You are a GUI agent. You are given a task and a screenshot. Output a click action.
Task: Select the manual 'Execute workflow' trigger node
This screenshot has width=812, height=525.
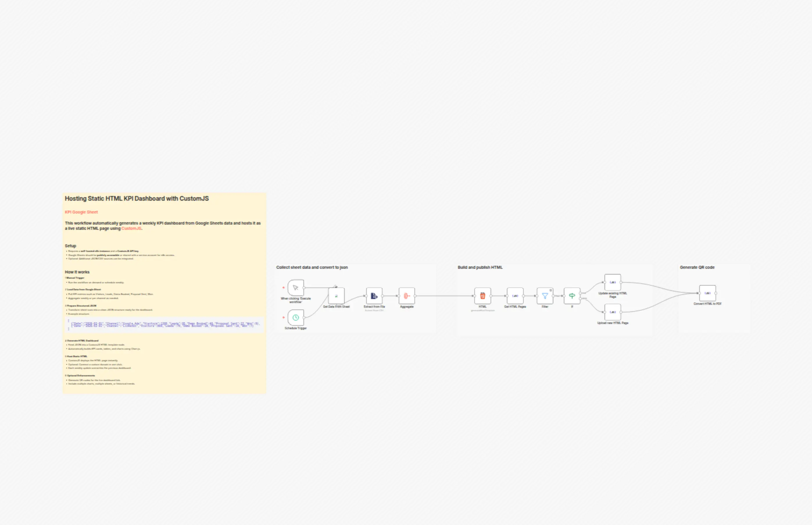(x=295, y=288)
